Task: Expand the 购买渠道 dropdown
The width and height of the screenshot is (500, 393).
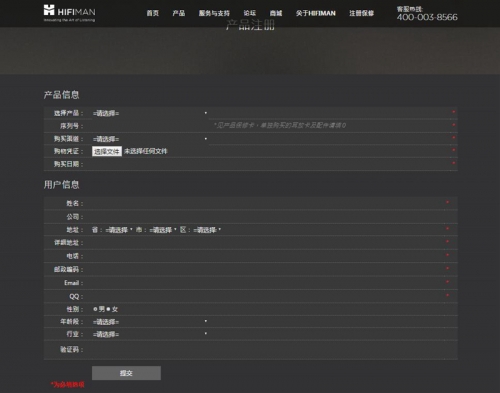Action: (x=150, y=139)
